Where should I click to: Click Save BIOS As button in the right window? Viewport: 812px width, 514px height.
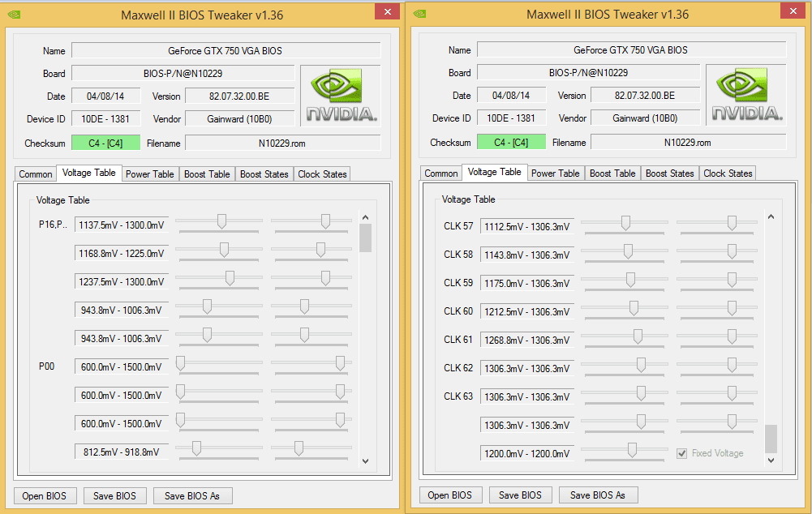598,495
